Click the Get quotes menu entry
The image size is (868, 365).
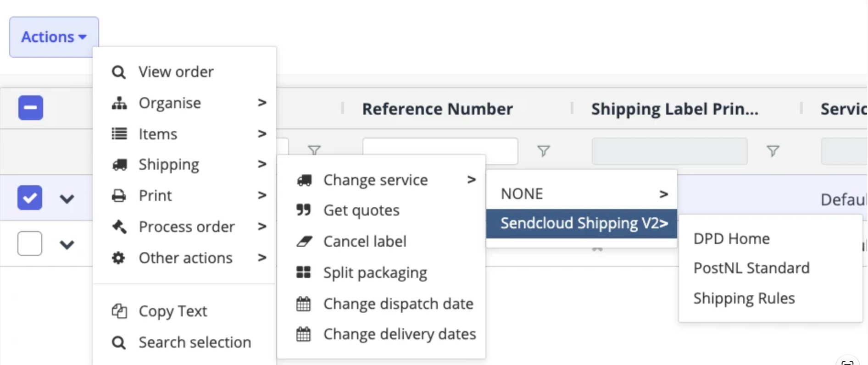tap(381, 210)
